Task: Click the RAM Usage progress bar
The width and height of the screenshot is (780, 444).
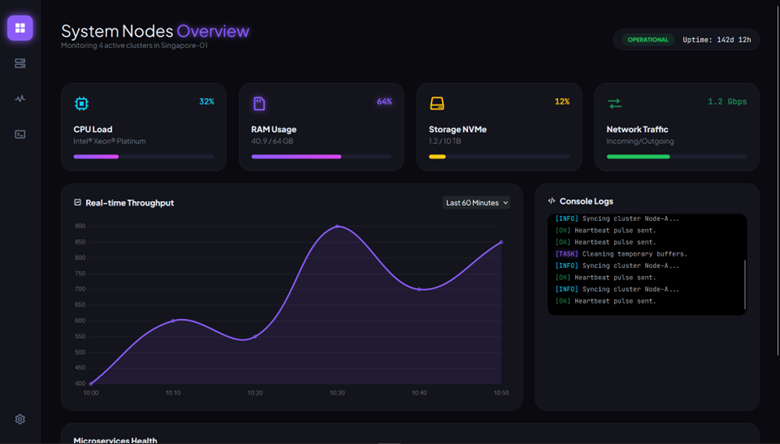Action: [321, 156]
